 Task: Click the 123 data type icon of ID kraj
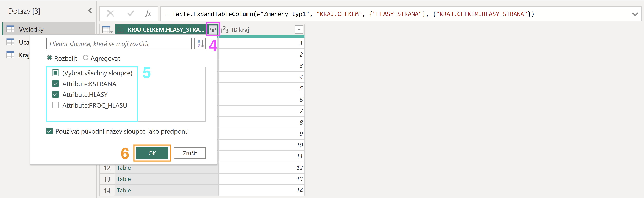224,30
